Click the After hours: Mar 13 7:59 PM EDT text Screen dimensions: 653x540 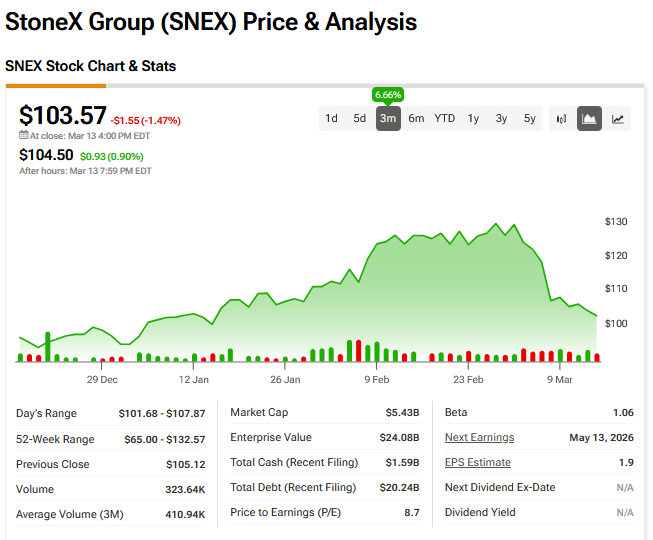(x=85, y=171)
